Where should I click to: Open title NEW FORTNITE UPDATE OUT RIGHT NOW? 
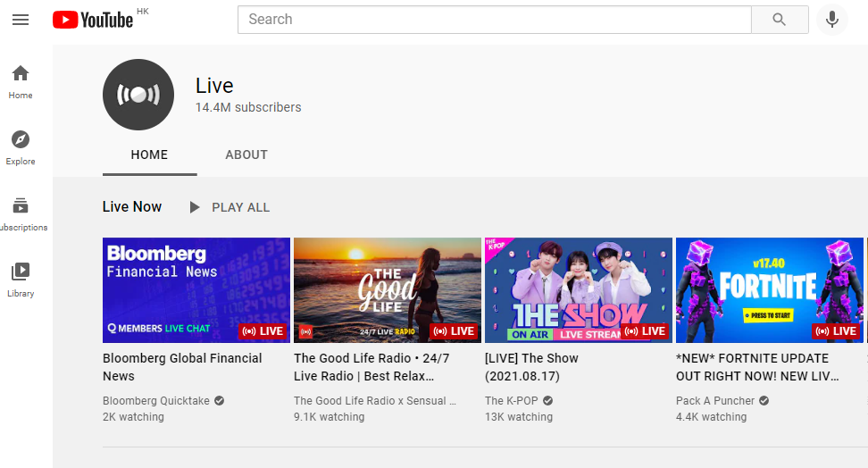(x=757, y=367)
